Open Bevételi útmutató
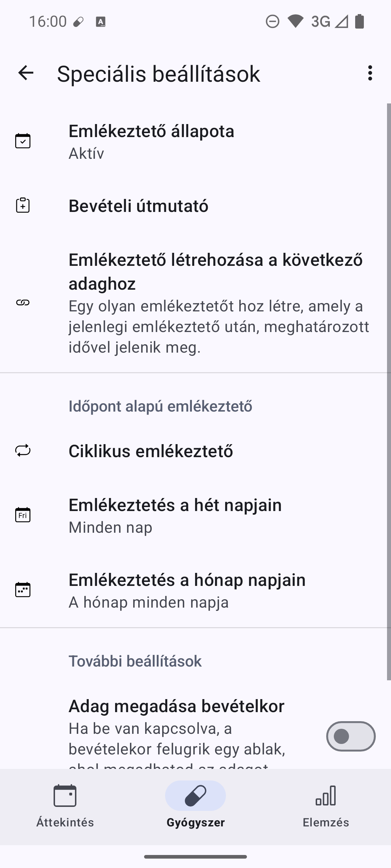Image resolution: width=391 pixels, height=868 pixels. coord(138,206)
